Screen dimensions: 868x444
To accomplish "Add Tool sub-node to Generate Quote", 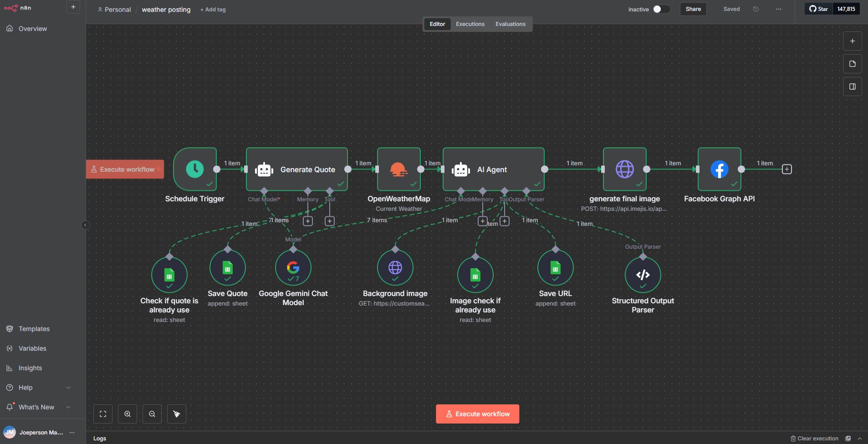I will pos(330,221).
